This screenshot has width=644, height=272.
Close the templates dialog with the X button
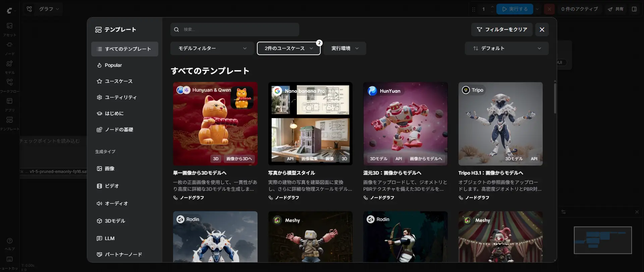[542, 30]
